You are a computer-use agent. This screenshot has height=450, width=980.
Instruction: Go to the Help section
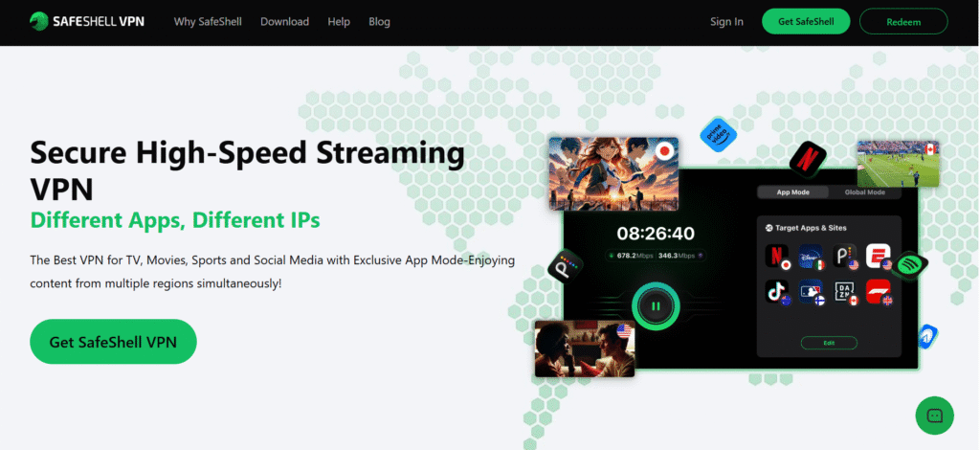(339, 21)
